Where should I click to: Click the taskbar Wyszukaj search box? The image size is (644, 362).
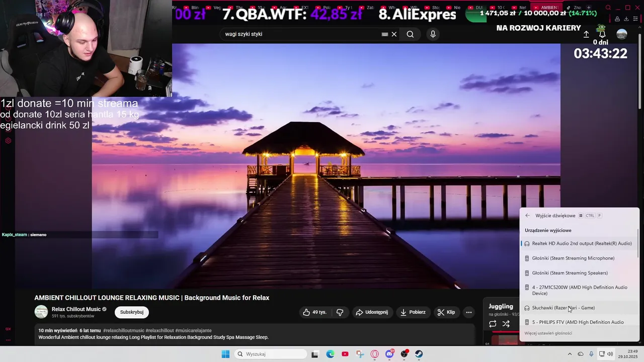pyautogui.click(x=271, y=354)
